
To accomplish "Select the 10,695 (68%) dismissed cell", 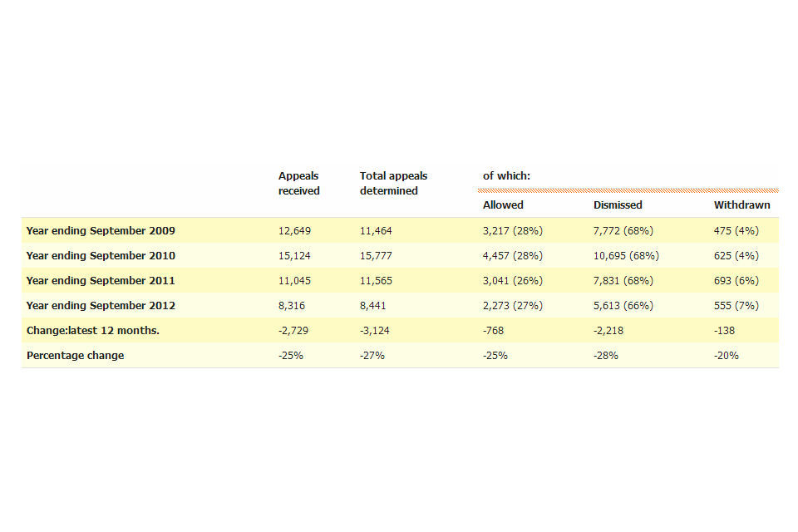I will [626, 255].
